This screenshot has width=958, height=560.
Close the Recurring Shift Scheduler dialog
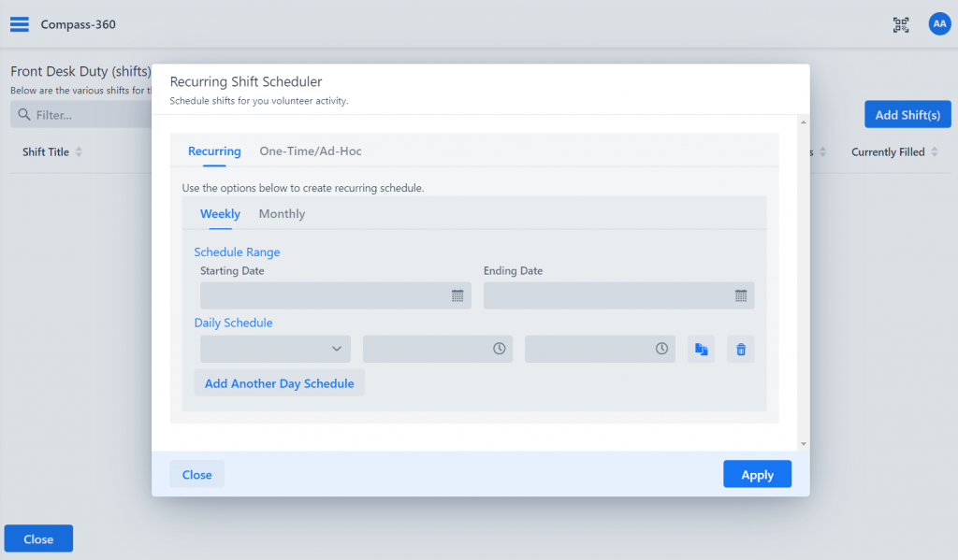coord(196,474)
